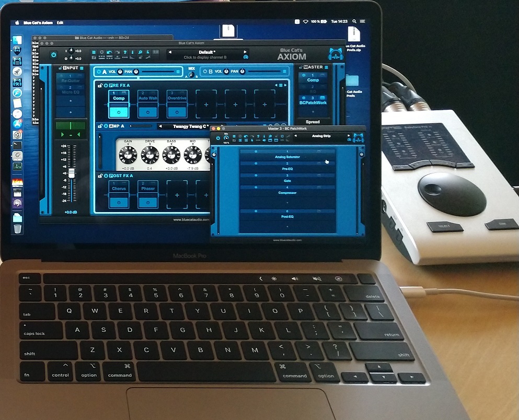The width and height of the screenshot is (519, 420).
Task: Click the channel A VOL knob
Action: [x=120, y=72]
